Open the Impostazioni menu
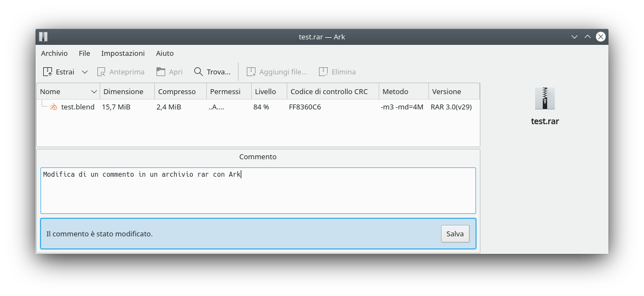This screenshot has width=644, height=296. 123,53
